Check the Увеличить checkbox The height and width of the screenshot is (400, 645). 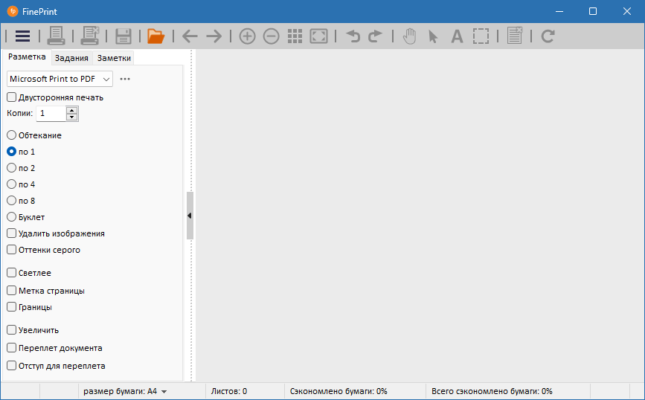[12, 330]
